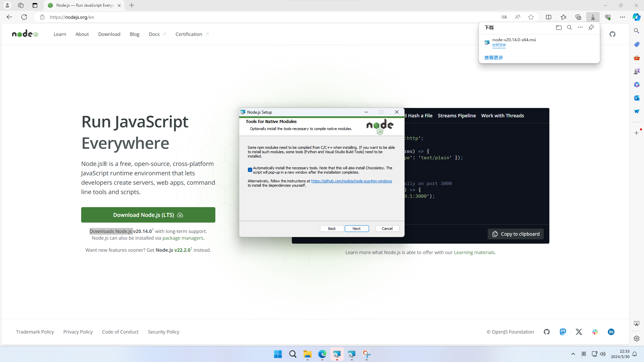Switch to the Streams Pipeline tab

[x=457, y=116]
